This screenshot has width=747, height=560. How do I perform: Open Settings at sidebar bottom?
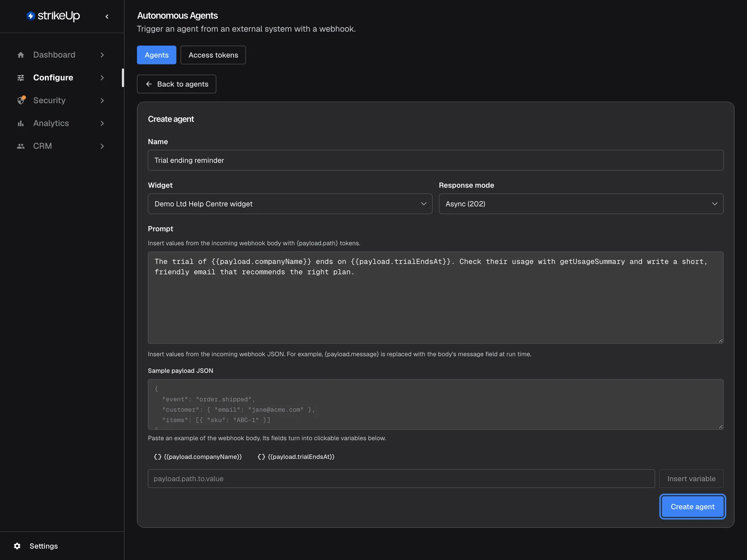pyautogui.click(x=44, y=546)
